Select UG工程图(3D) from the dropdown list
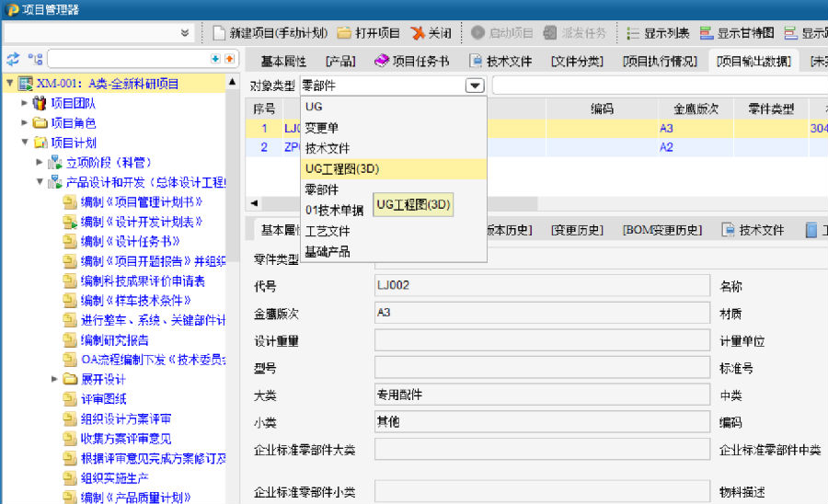Image resolution: width=828 pixels, height=504 pixels. click(342, 168)
